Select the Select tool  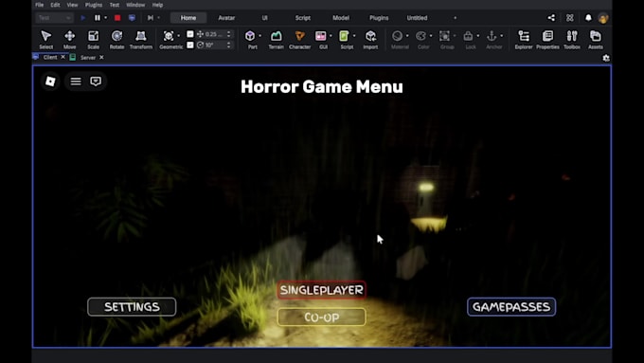[46, 40]
